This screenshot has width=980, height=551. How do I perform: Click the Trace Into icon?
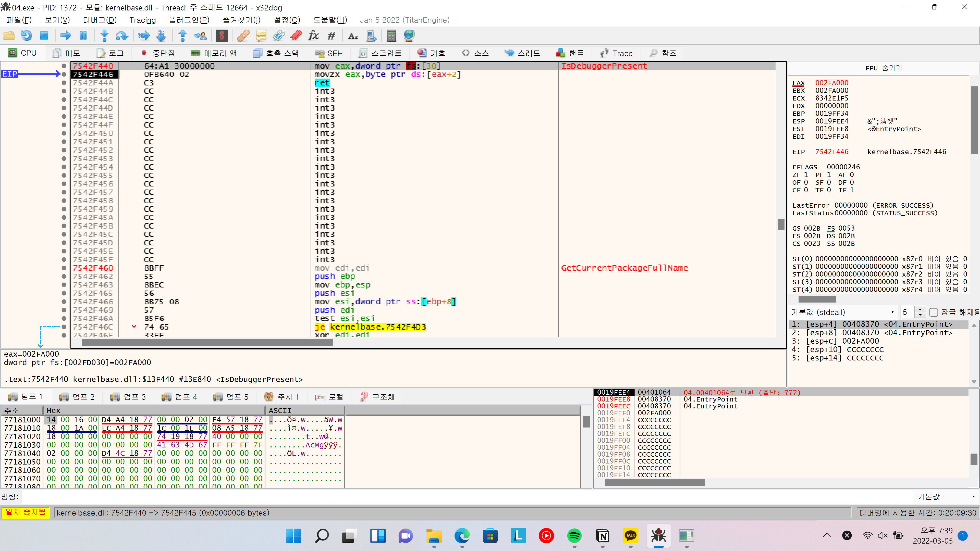tap(144, 36)
